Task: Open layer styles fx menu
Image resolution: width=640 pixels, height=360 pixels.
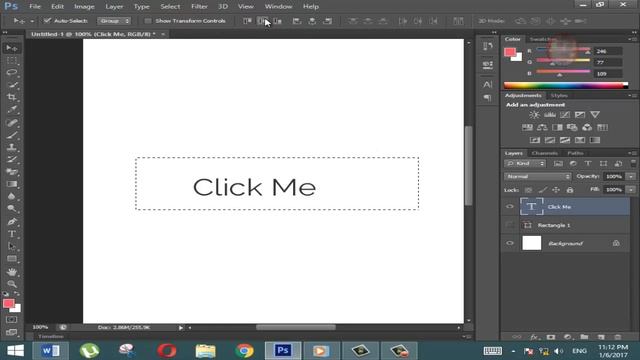Action: point(534,337)
